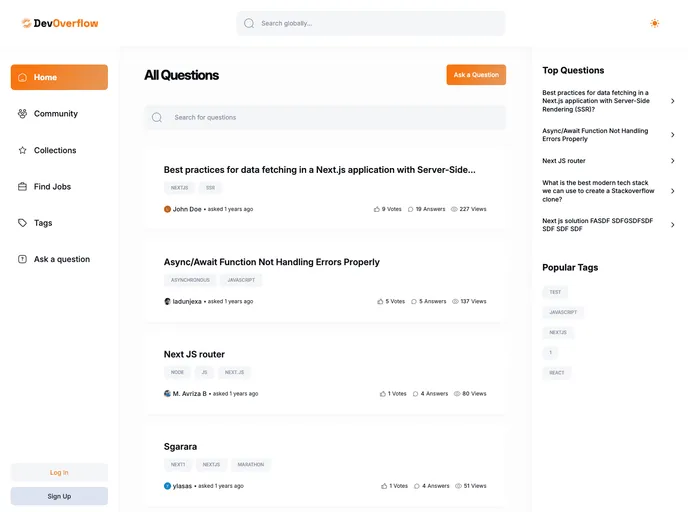The height and width of the screenshot is (512, 688).
Task: Toggle the sun theme switcher
Action: click(654, 23)
